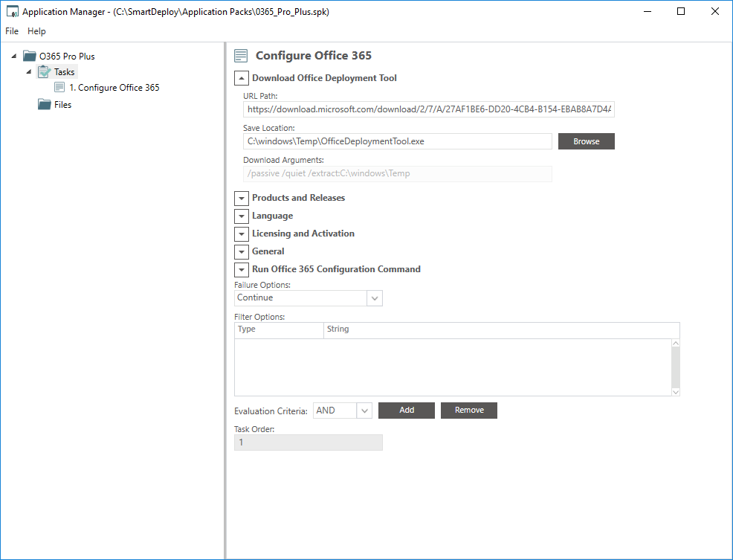This screenshot has height=560, width=733.
Task: Click the Add filter button
Action: click(406, 411)
